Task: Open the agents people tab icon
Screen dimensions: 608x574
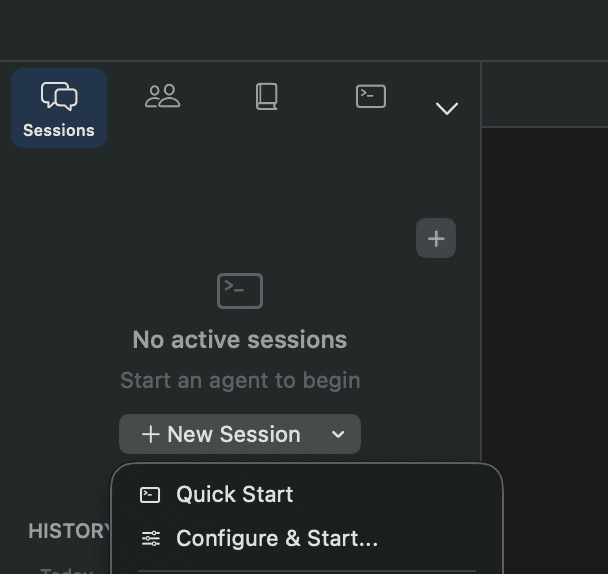Action: (162, 96)
